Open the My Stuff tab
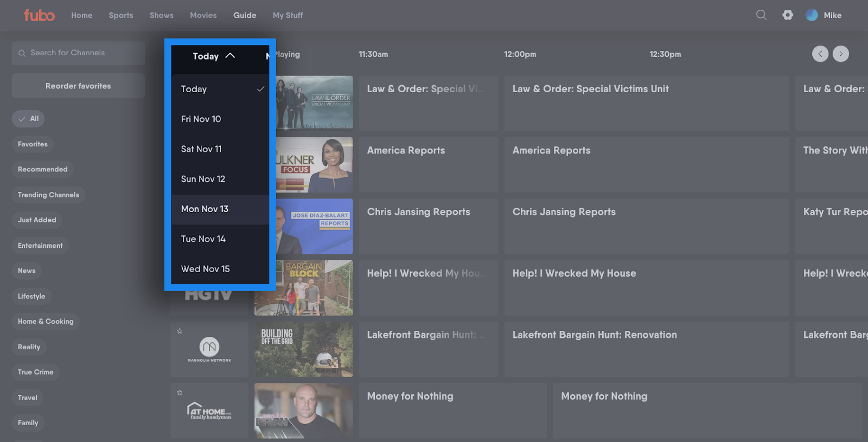The image size is (868, 442). (288, 15)
